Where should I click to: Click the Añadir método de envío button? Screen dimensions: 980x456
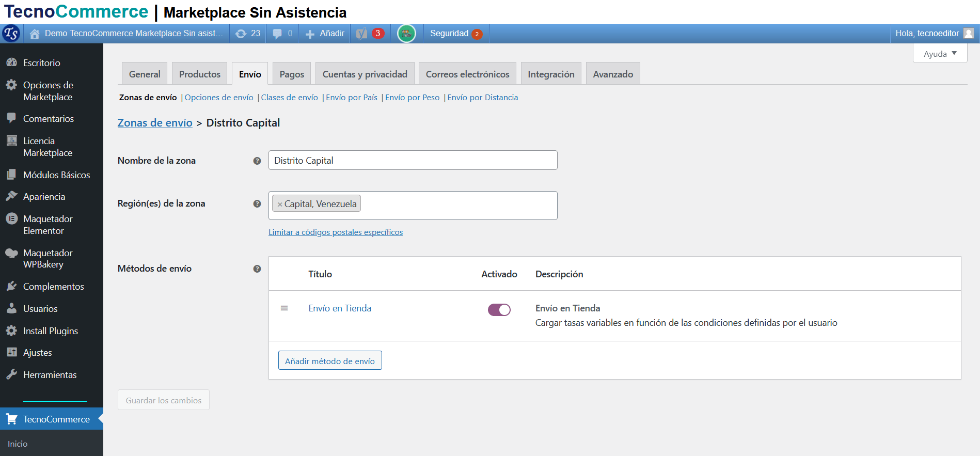(x=330, y=360)
